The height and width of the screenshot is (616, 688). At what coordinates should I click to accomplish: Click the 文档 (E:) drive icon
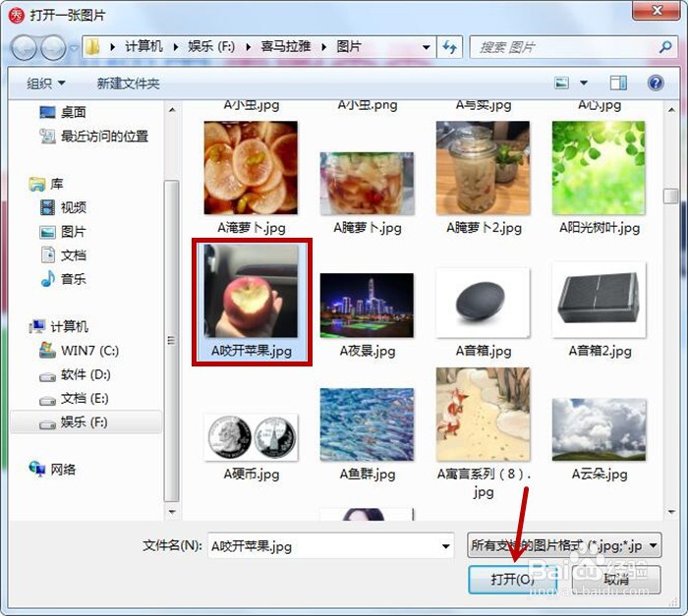tap(47, 400)
